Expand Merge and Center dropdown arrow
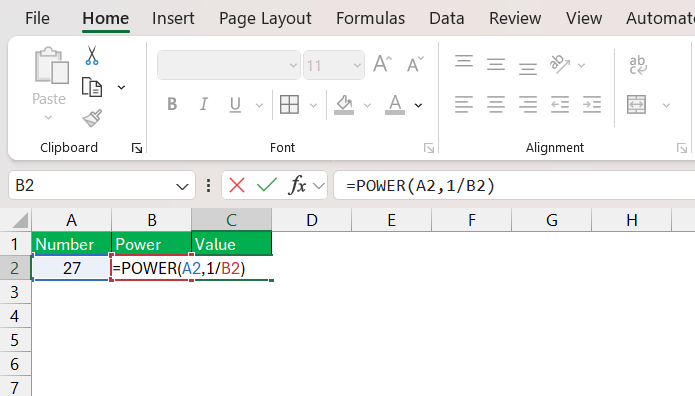 pos(666,106)
